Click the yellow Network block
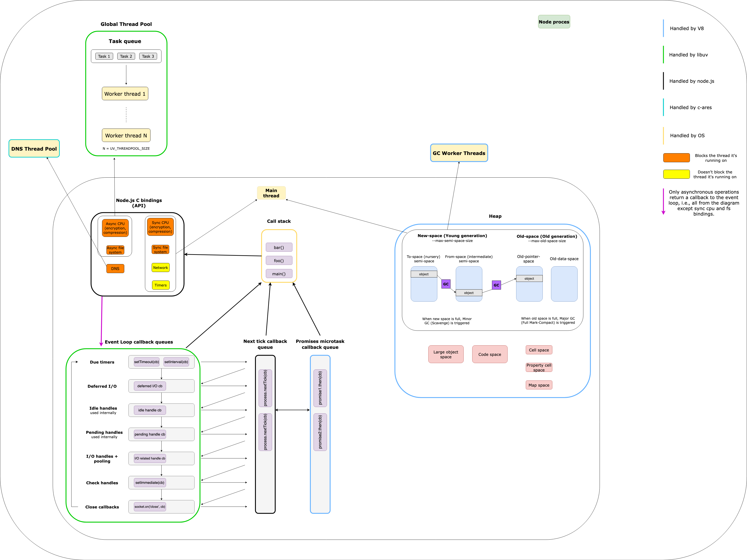This screenshot has width=747, height=560. 160,268
